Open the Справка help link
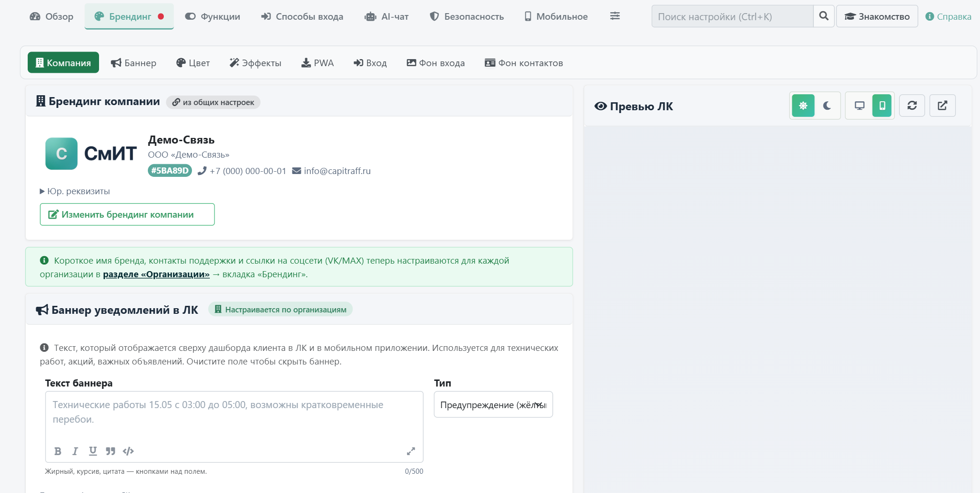The width and height of the screenshot is (980, 493). tap(948, 16)
